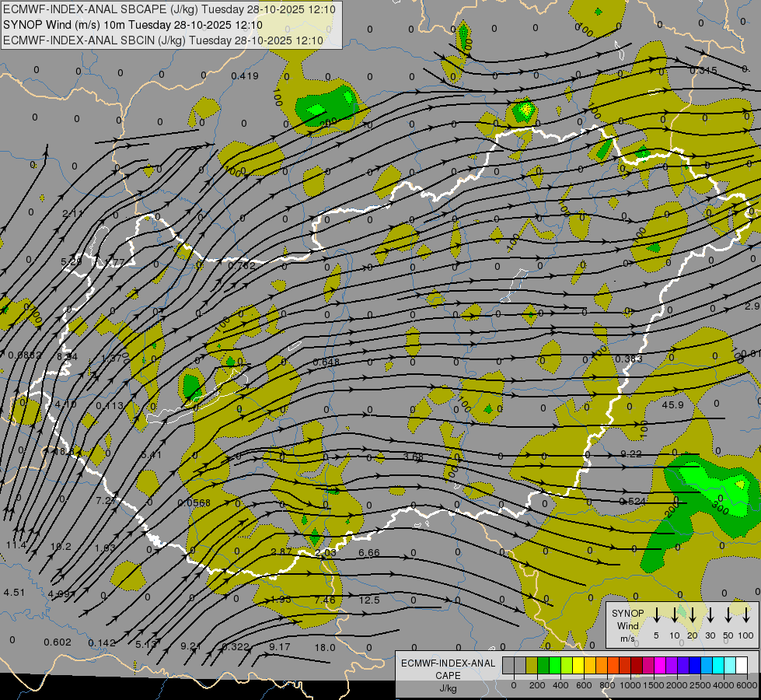Click the CAPE label in legend
This screenshot has width=761, height=700.
tap(448, 676)
